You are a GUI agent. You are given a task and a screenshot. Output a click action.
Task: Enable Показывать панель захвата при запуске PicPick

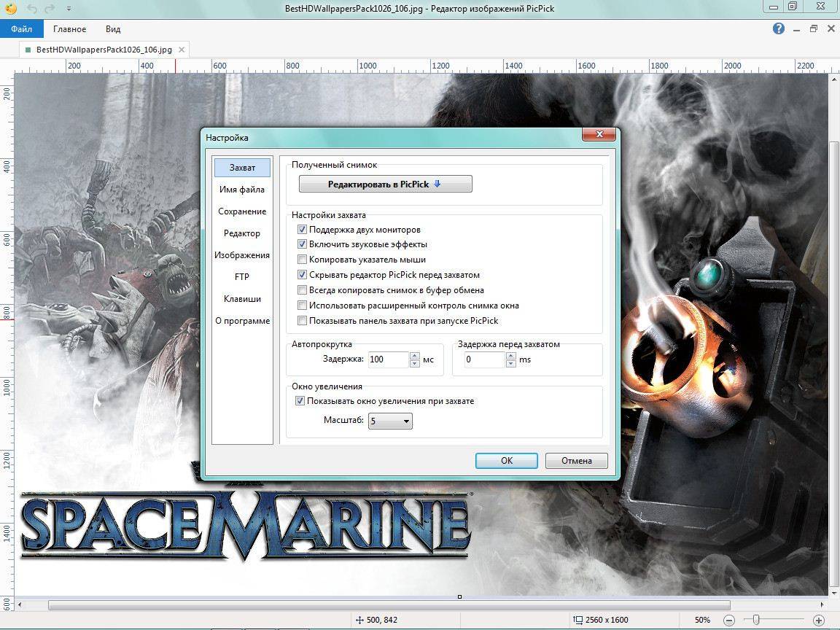point(302,321)
